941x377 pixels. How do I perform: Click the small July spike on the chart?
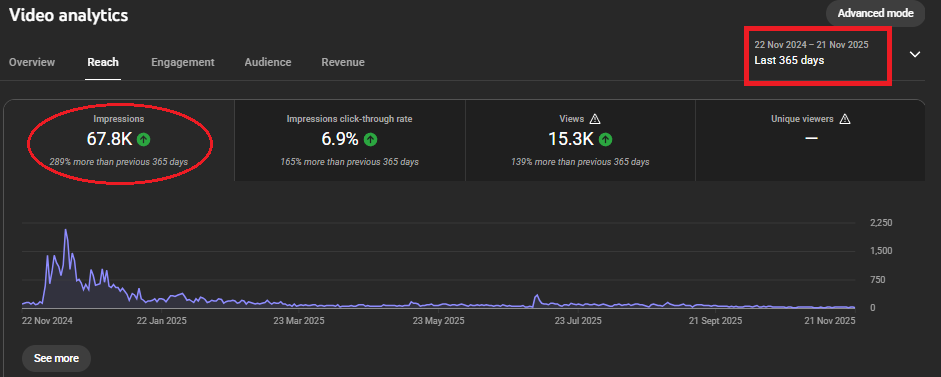tap(537, 296)
